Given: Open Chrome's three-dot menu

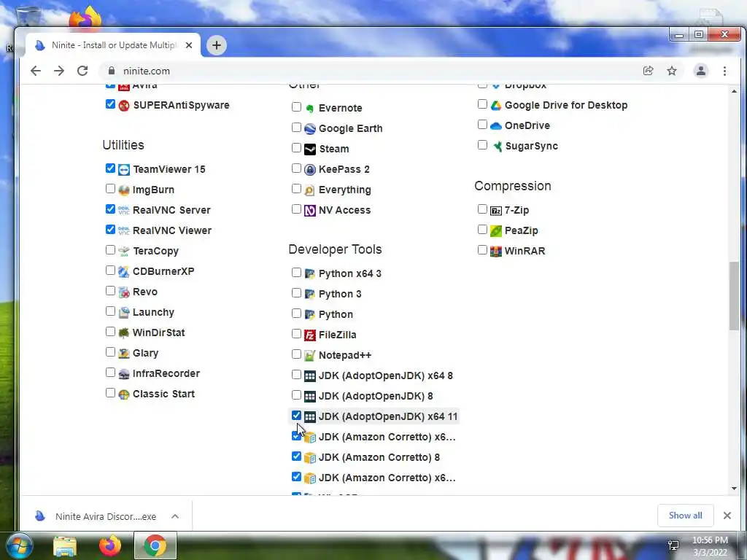Looking at the screenshot, I should 724,71.
